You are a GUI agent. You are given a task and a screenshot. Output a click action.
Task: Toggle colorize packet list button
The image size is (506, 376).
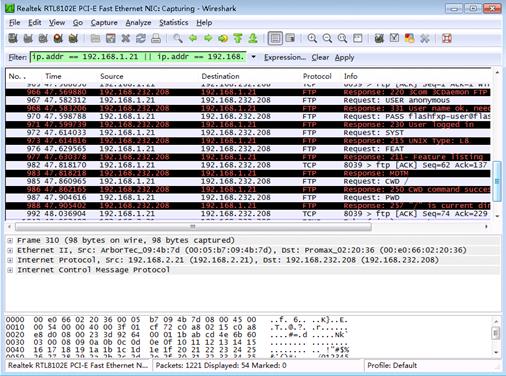click(x=275, y=38)
